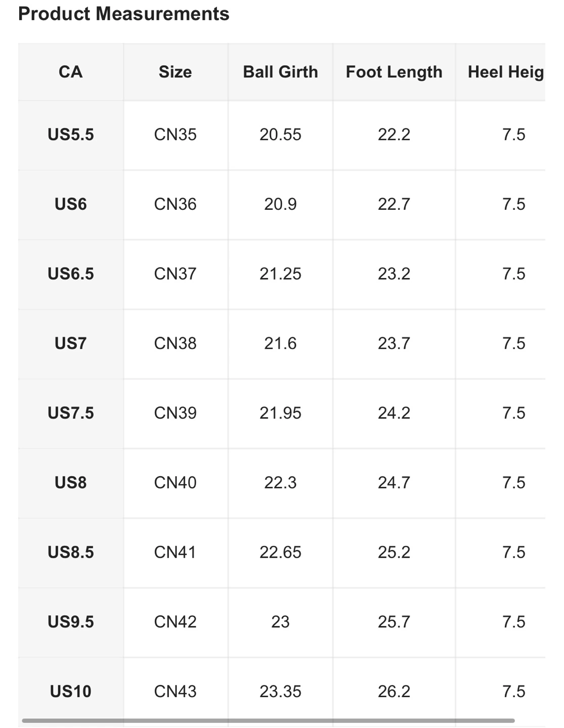Click the CN35 size cell
The image size is (564, 728).
click(176, 134)
